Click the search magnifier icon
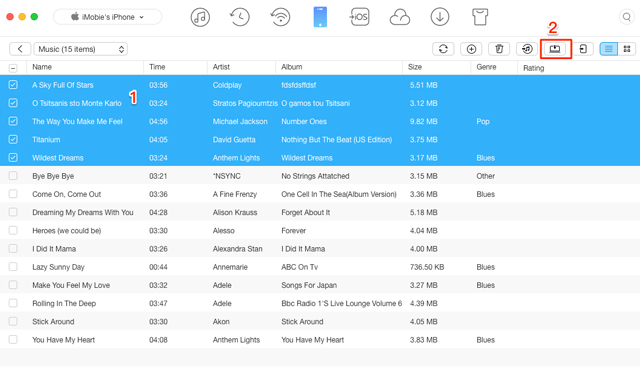Screen dimensions: 640x384 [x=627, y=17]
